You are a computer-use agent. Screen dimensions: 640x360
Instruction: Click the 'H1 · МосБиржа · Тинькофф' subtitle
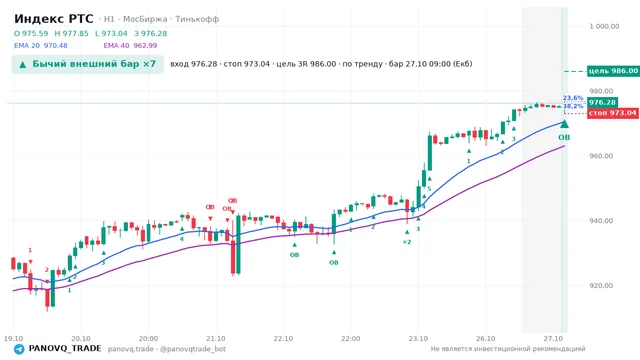tap(161, 19)
